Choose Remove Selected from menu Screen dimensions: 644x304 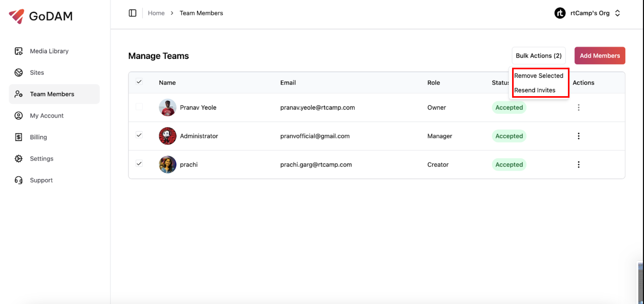coord(538,76)
